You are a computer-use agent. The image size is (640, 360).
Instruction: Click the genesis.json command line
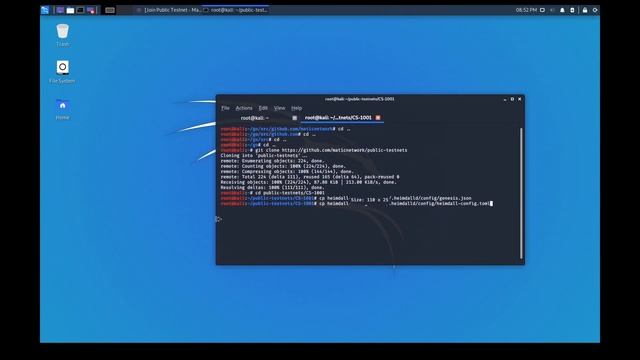tap(346, 198)
